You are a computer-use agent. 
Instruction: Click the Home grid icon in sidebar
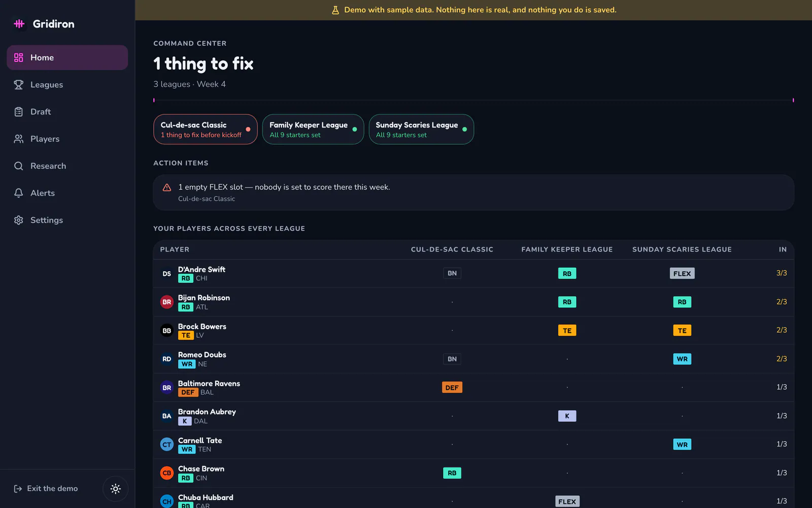click(x=19, y=57)
